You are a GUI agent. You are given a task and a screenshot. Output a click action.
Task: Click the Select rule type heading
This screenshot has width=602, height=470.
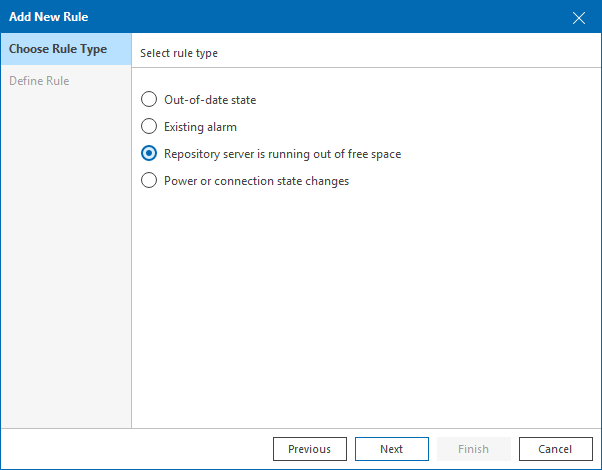pos(179,53)
